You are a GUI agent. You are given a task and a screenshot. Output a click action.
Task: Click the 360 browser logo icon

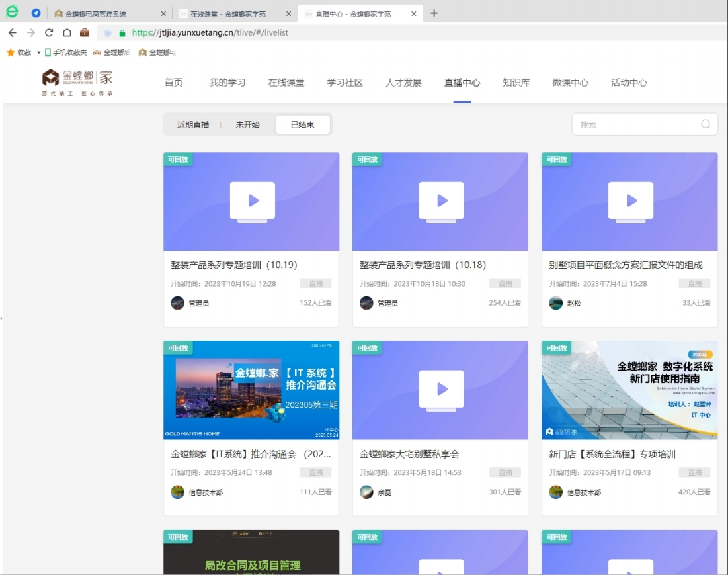(12, 12)
